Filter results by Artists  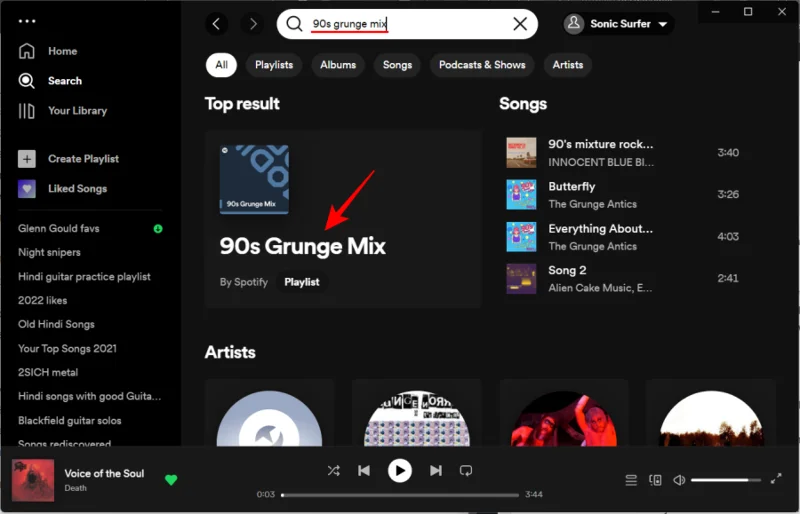coord(567,65)
